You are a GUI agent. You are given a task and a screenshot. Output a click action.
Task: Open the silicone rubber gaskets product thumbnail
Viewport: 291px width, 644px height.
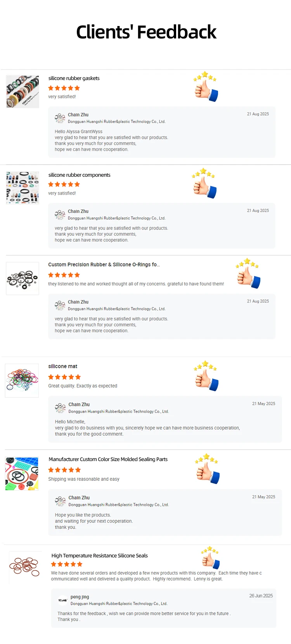(x=23, y=92)
